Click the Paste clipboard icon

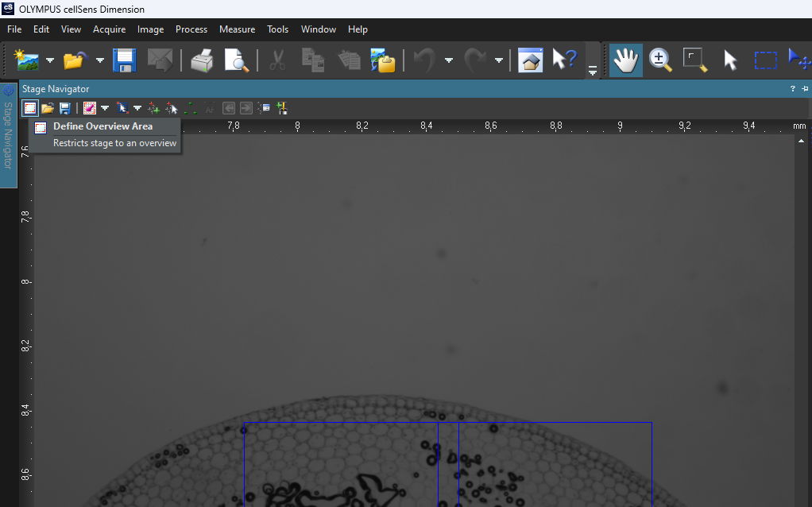coord(349,60)
